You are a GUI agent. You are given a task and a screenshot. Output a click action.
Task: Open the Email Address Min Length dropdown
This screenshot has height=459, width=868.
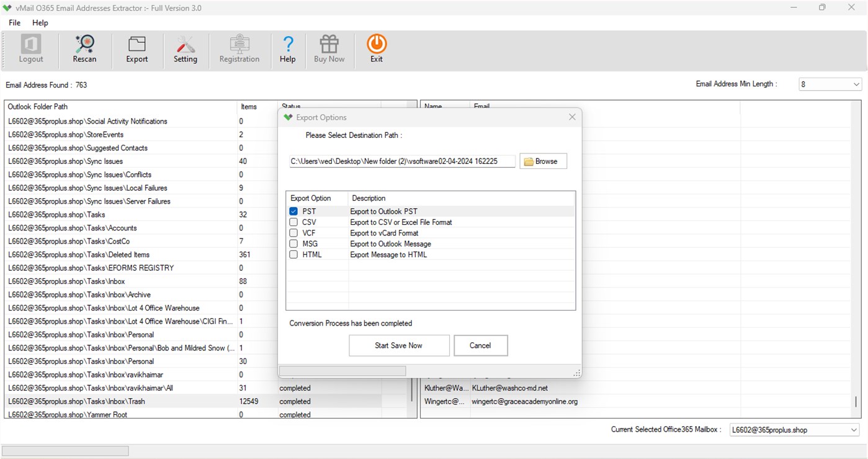[x=856, y=83]
